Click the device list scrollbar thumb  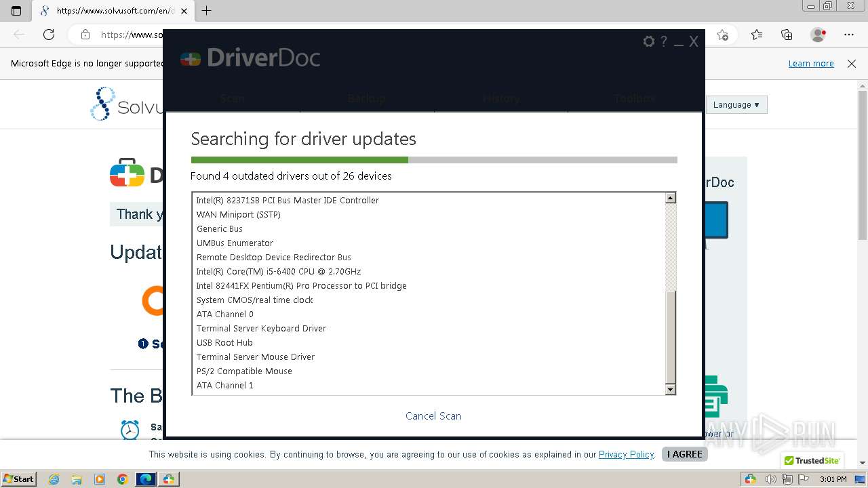(x=670, y=338)
